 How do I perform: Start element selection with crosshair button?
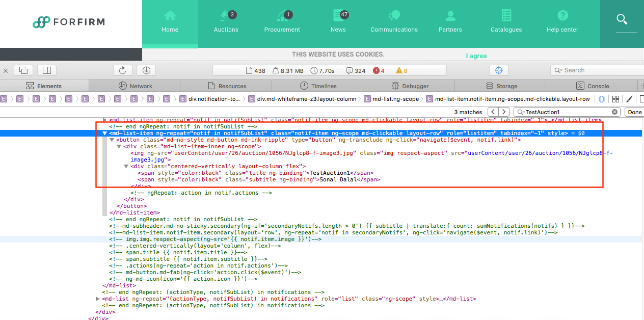coord(499,70)
